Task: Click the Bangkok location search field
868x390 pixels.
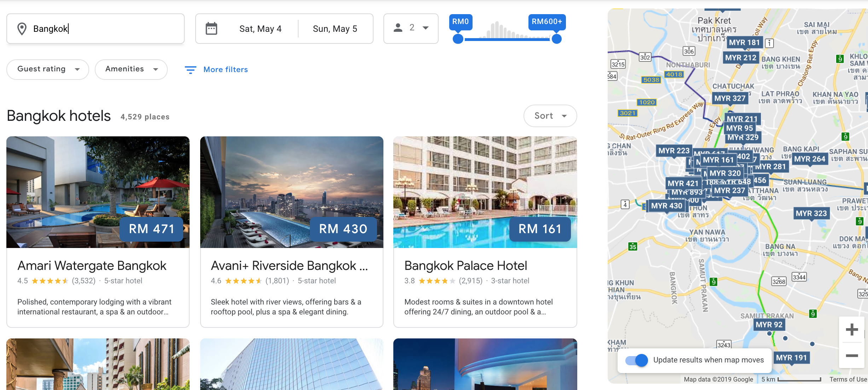Action: (x=96, y=29)
